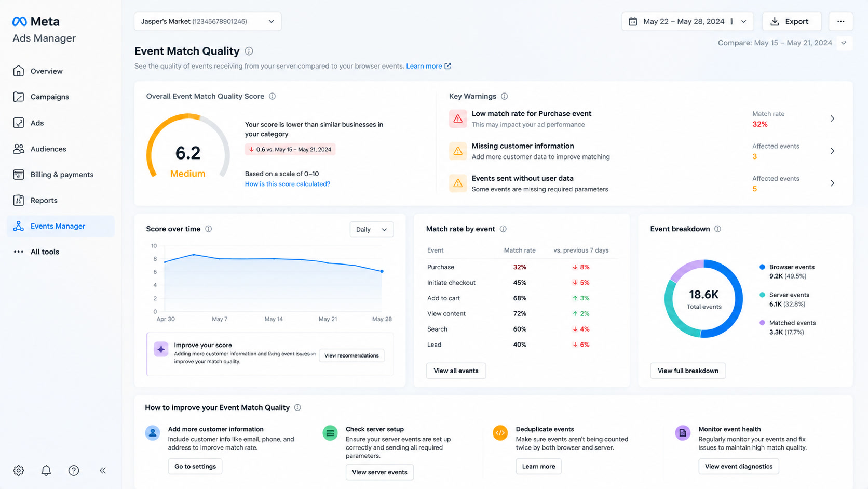
Task: Click the Export button
Action: 792,21
